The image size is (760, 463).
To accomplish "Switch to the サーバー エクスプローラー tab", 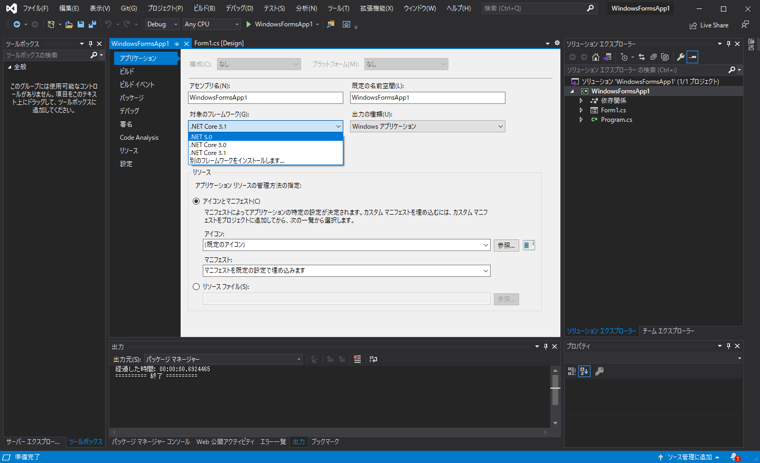I will click(x=33, y=442).
